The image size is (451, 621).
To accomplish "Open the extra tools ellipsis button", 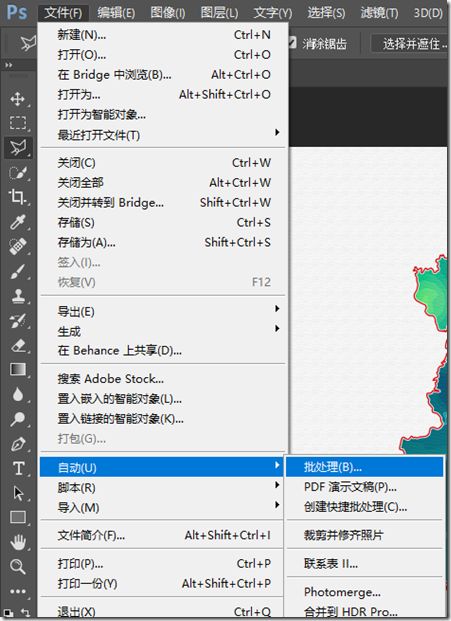I will point(17,591).
